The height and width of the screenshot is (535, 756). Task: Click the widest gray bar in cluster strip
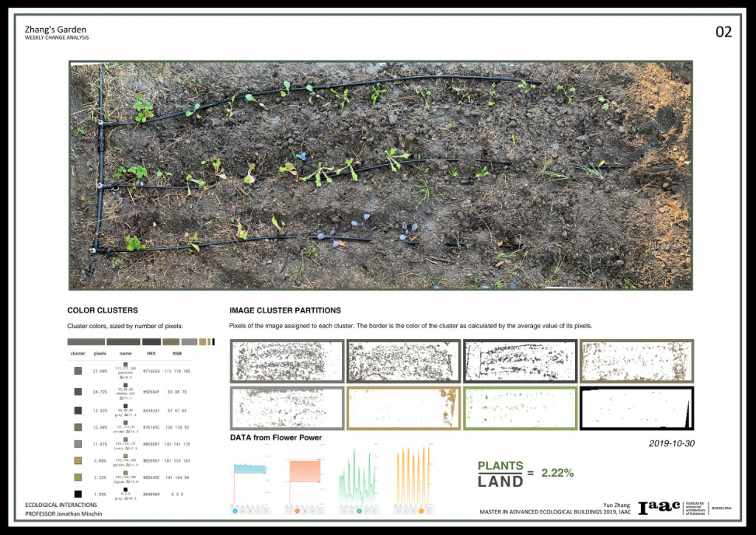(x=86, y=342)
